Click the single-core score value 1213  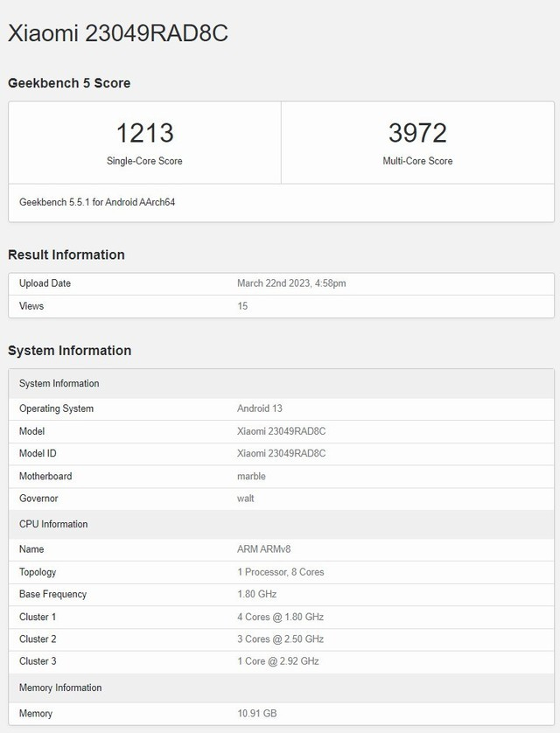[144, 133]
